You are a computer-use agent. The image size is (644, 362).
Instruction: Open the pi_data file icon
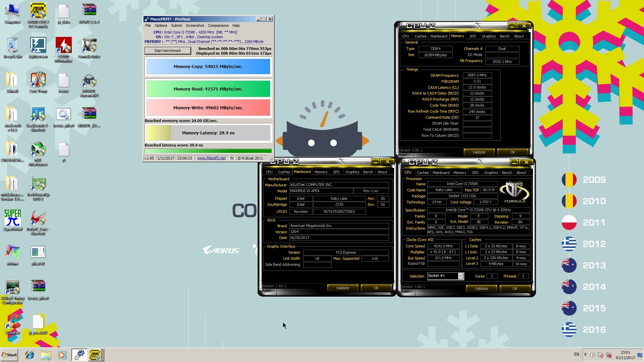(x=63, y=14)
